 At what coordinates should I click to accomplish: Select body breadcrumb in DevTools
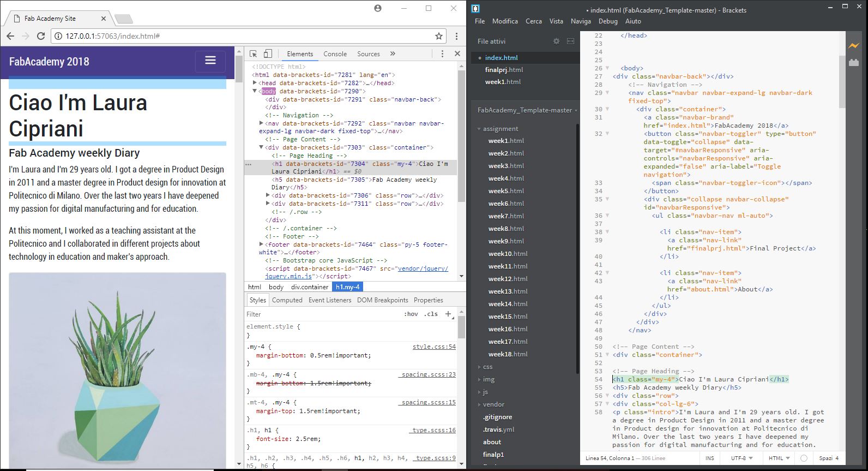[x=276, y=287]
